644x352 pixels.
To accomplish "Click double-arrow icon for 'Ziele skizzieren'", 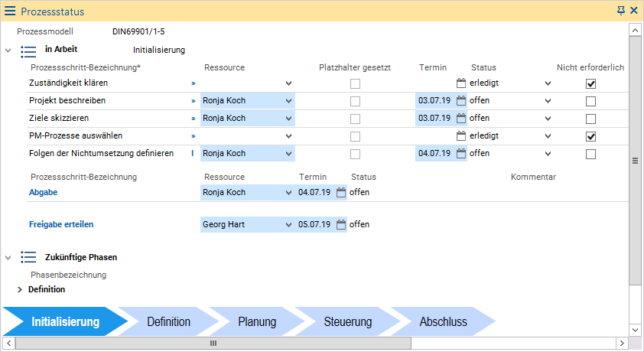I will [193, 119].
